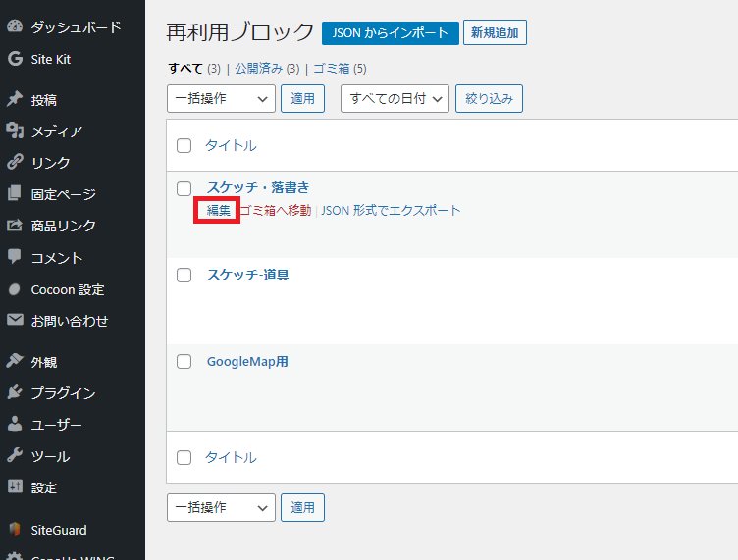Click the Site Kit G icon

[15, 59]
